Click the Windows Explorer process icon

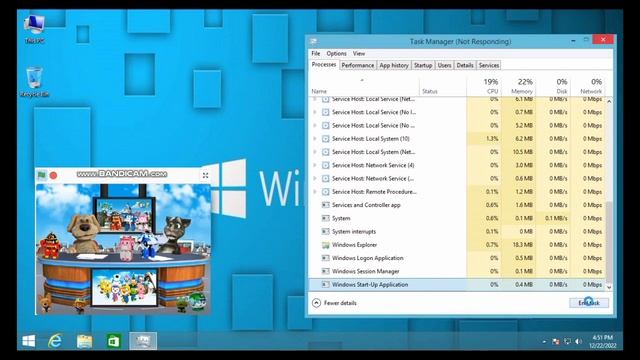click(325, 245)
